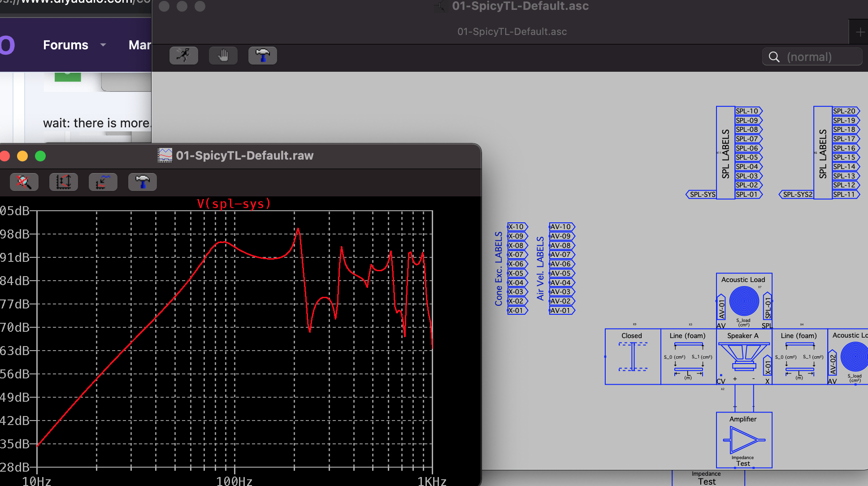
Task: Click the SPL-15 label
Action: click(846, 157)
